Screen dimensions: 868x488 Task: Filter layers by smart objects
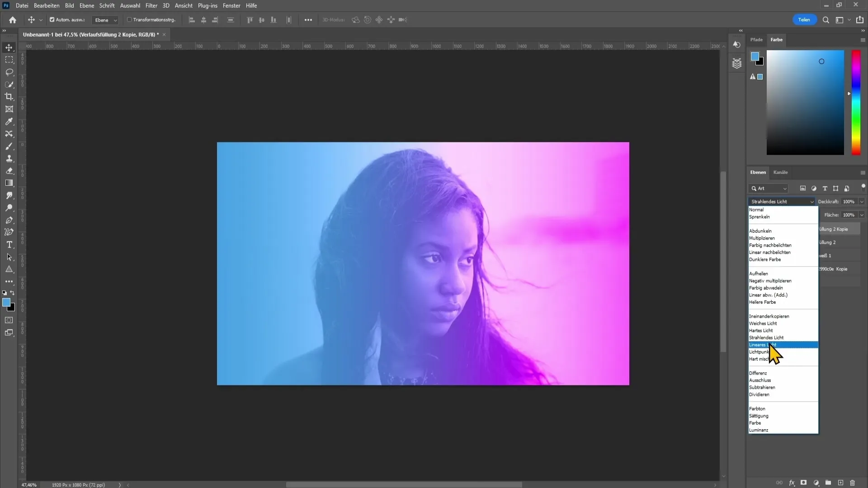pyautogui.click(x=847, y=188)
